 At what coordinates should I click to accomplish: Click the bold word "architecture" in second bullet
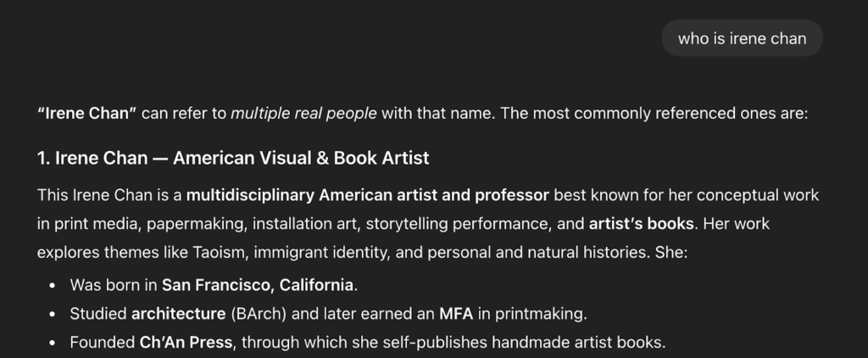(178, 314)
